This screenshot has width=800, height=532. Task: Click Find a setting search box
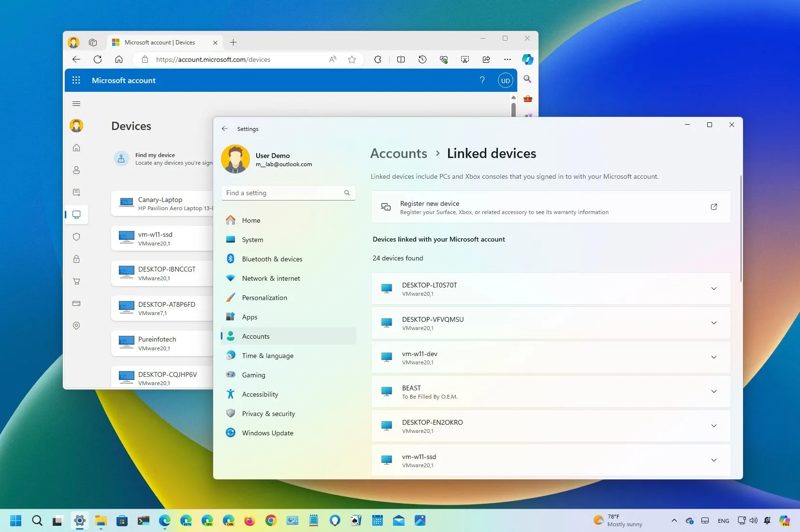coord(289,193)
